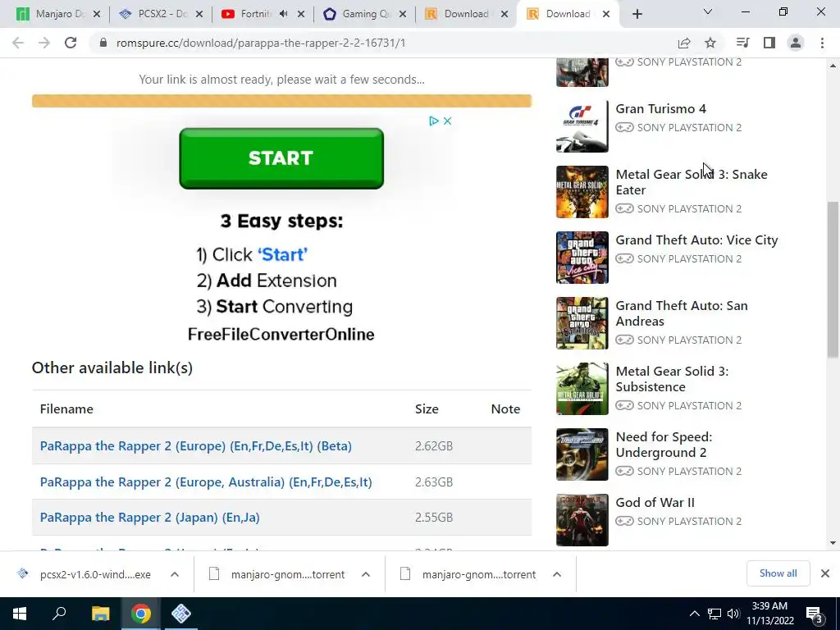Viewport: 840px width, 630px height.
Task: Expand options for pcsx2-v1.6.0 download
Action: click(x=175, y=574)
